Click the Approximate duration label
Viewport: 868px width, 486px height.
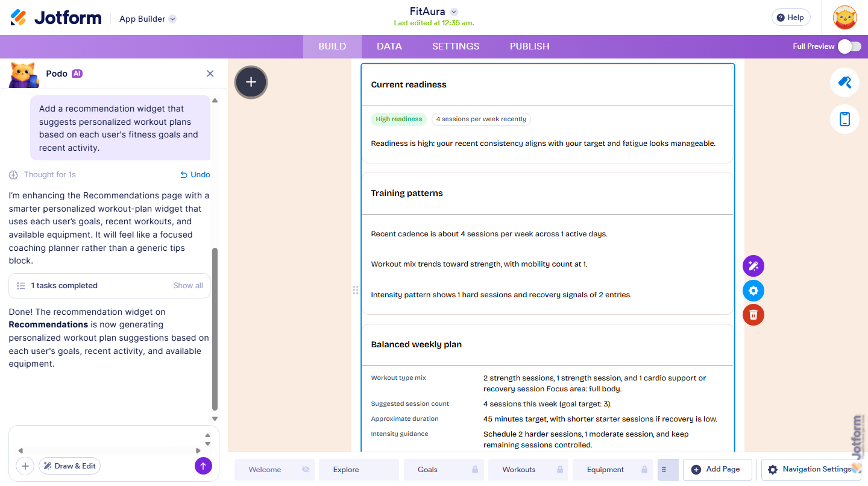tap(404, 419)
